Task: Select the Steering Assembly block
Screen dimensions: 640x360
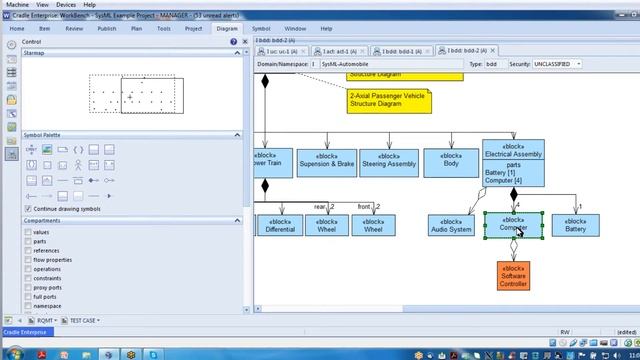Action: coord(389,163)
